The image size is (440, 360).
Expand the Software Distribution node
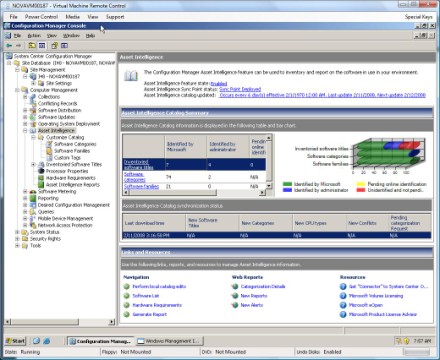(x=25, y=110)
